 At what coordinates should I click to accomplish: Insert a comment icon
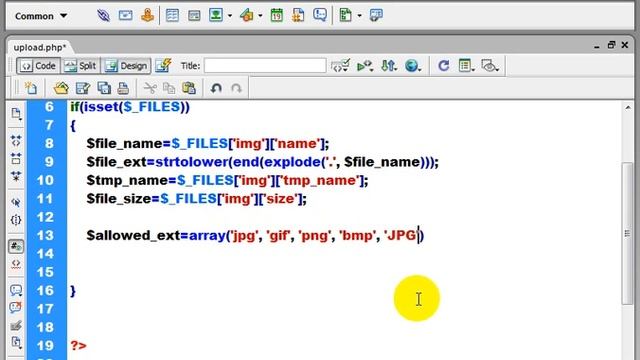320,16
